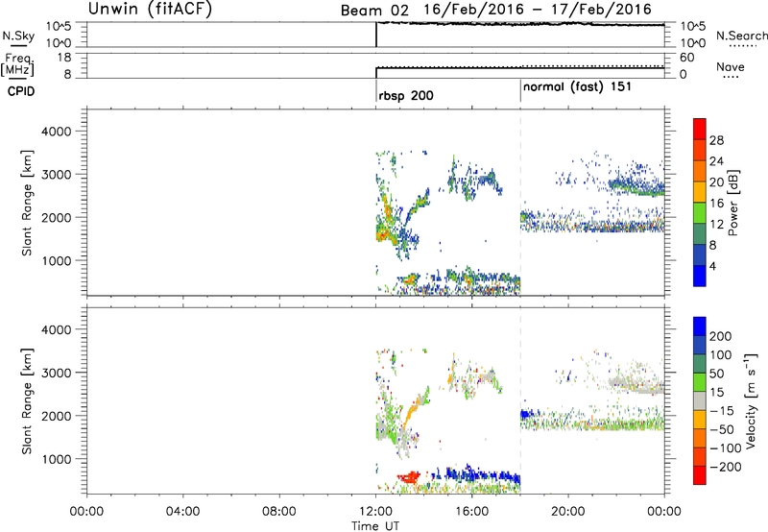Image resolution: width=768 pixels, height=532 pixels.
Task: Click the '2000' tick on the velocity panel axis
Action: [56, 416]
